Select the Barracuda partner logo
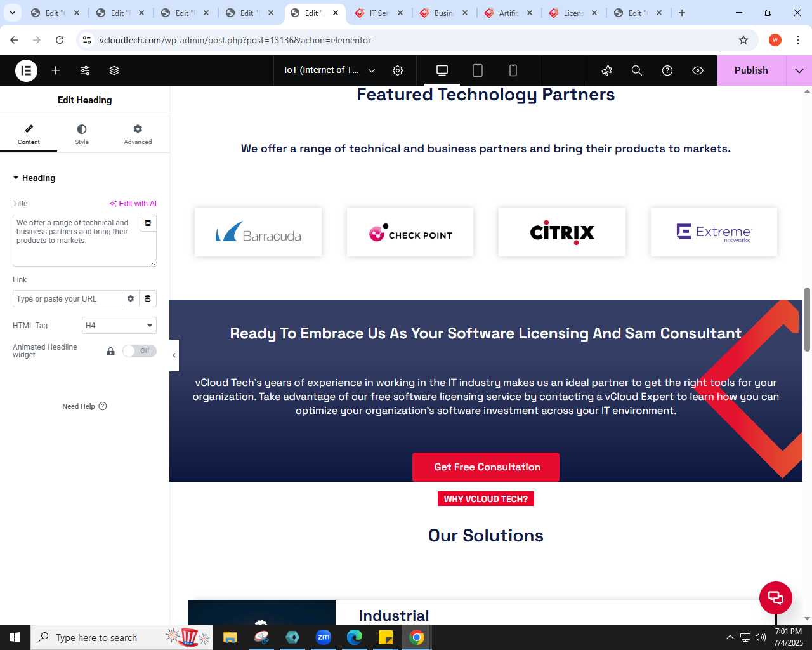 pos(258,232)
